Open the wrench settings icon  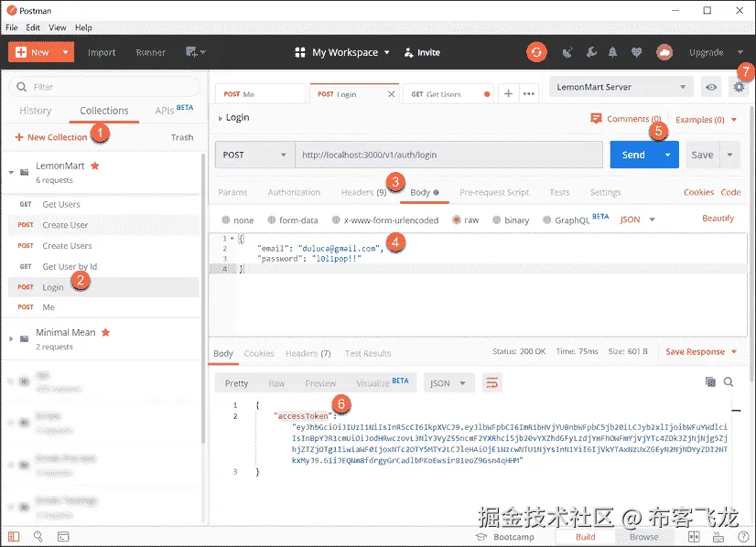tap(591, 52)
